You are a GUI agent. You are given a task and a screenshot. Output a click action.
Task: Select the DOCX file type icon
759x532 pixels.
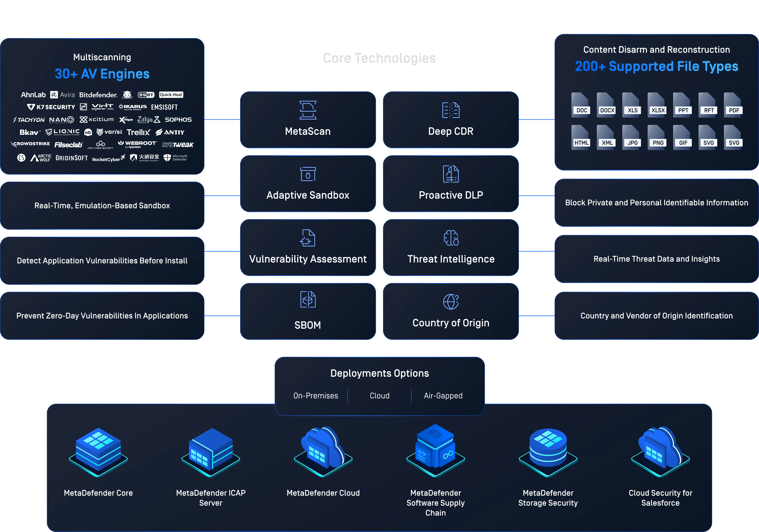[606, 105]
